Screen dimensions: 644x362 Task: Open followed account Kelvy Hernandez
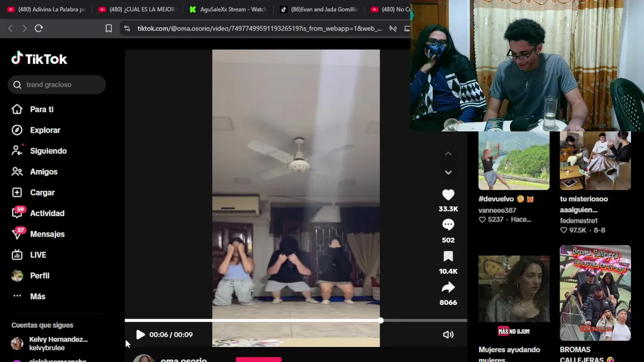coord(50,343)
